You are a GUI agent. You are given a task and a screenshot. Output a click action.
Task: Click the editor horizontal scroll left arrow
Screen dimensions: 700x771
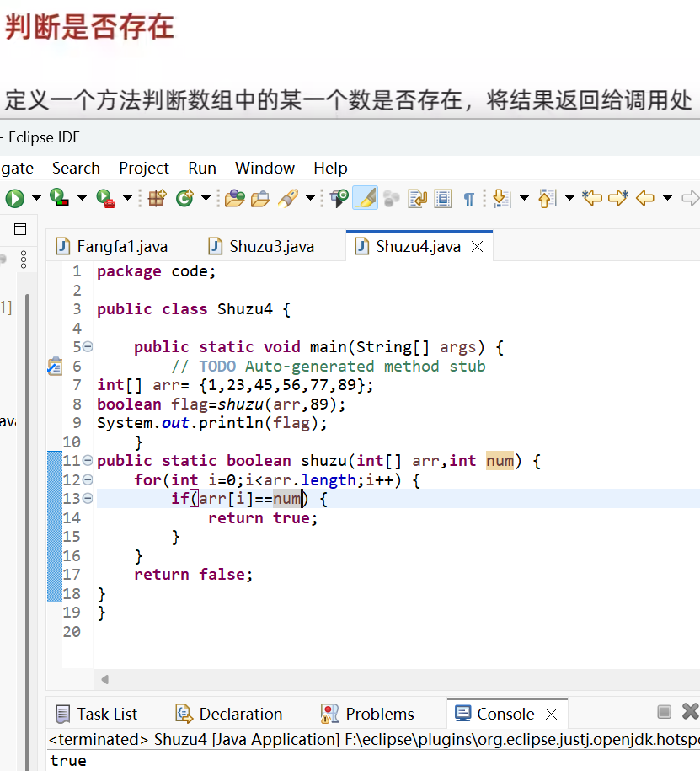104,679
